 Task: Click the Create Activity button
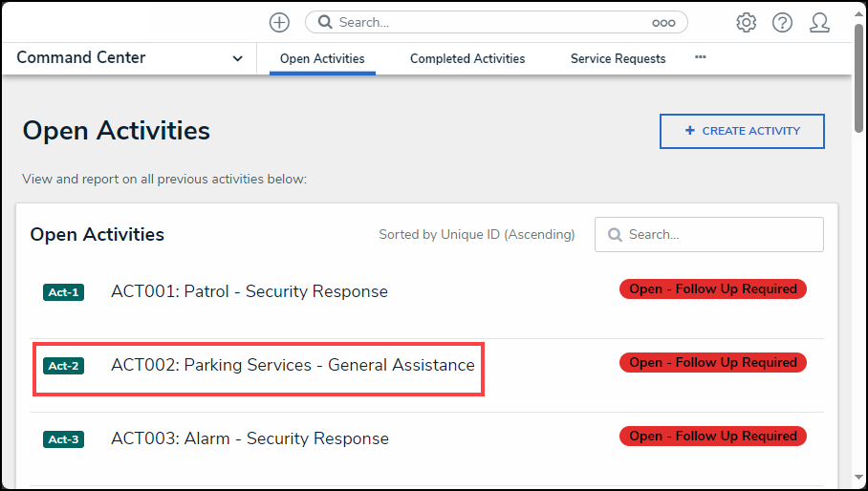pos(742,131)
